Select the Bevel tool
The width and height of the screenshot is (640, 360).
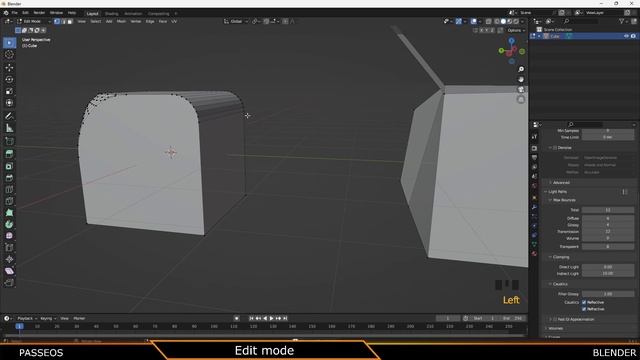(x=9, y=178)
